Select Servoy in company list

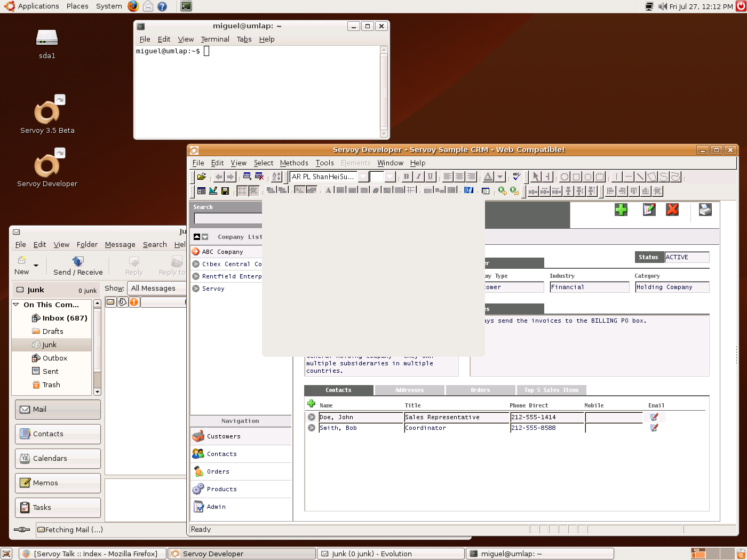(x=227, y=289)
